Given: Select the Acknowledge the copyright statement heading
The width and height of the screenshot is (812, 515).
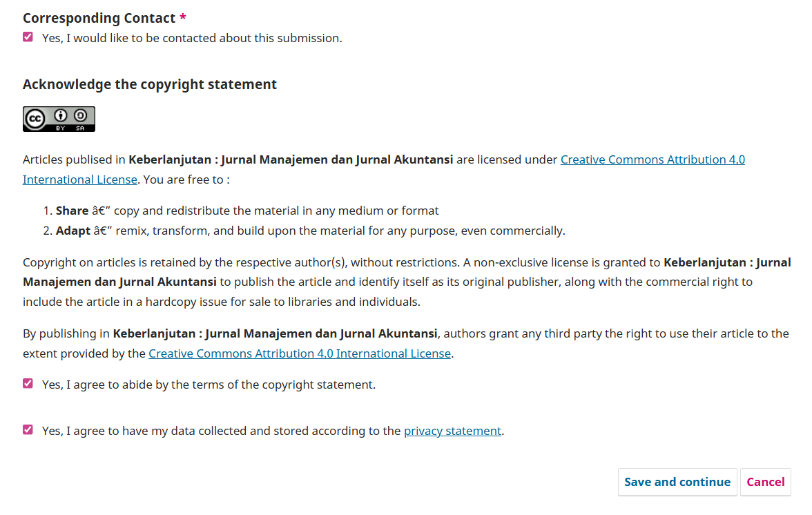Looking at the screenshot, I should pyautogui.click(x=149, y=84).
